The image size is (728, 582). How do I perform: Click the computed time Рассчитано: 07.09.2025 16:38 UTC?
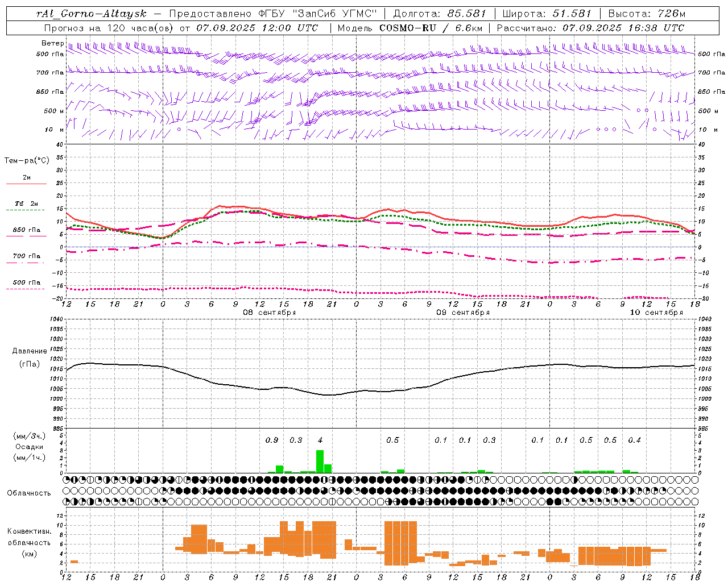590,28
